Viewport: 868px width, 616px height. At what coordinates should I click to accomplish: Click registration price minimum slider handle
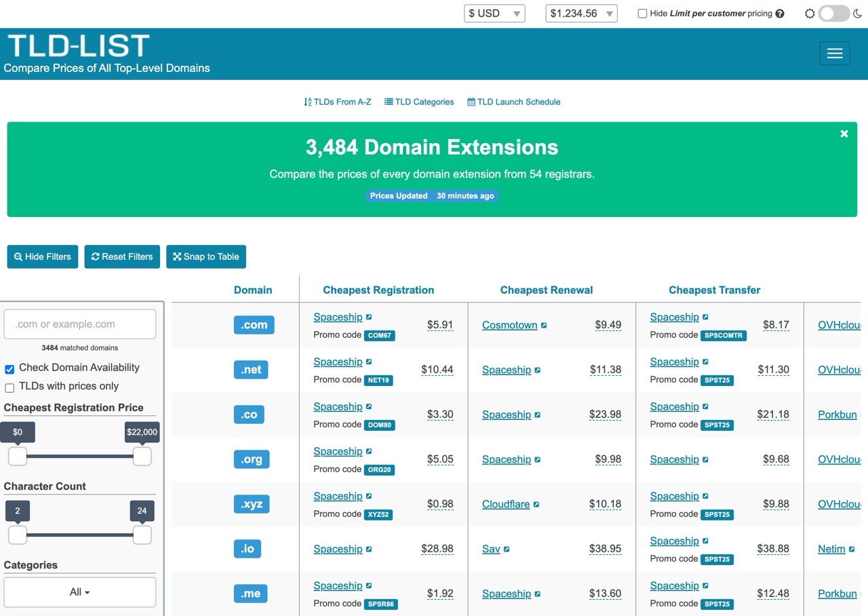pos(18,457)
